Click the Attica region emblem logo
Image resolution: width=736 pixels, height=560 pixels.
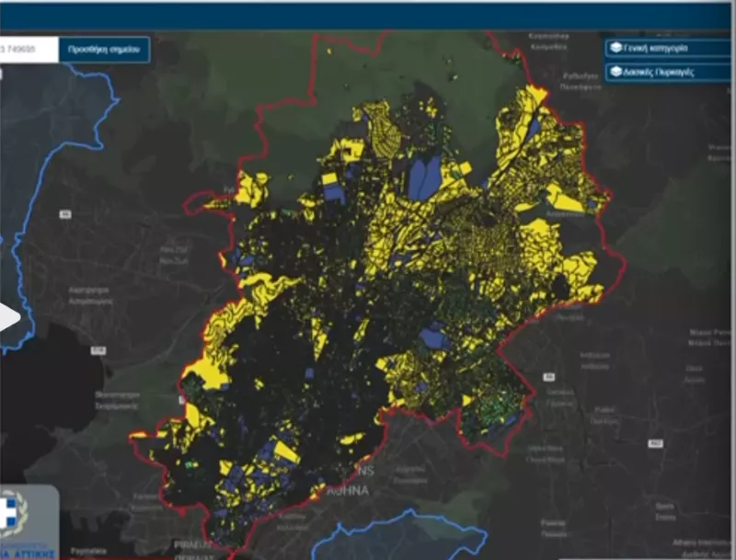13,515
